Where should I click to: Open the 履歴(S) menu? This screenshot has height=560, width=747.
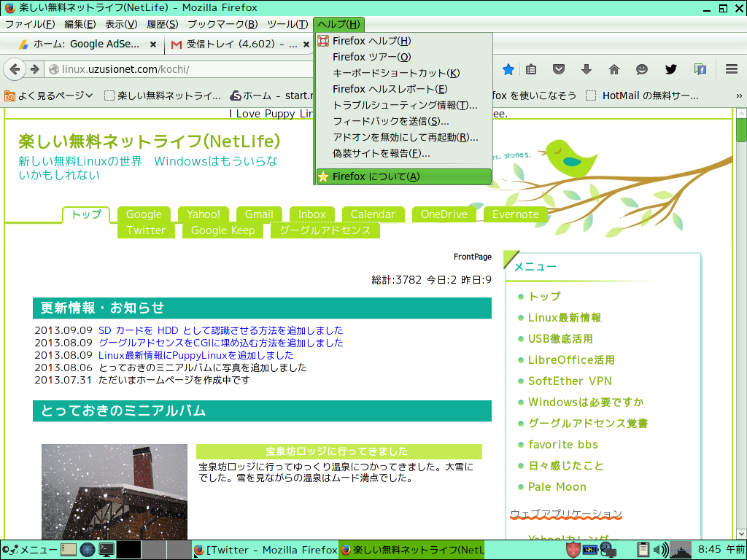[x=163, y=24]
